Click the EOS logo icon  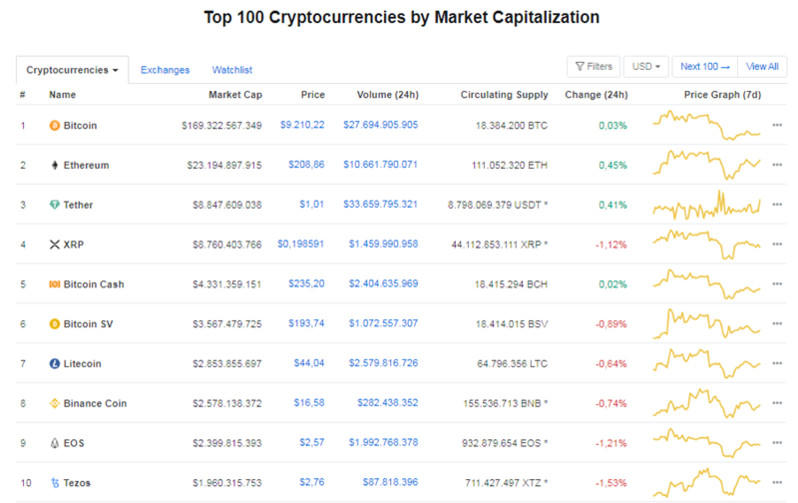[x=54, y=443]
